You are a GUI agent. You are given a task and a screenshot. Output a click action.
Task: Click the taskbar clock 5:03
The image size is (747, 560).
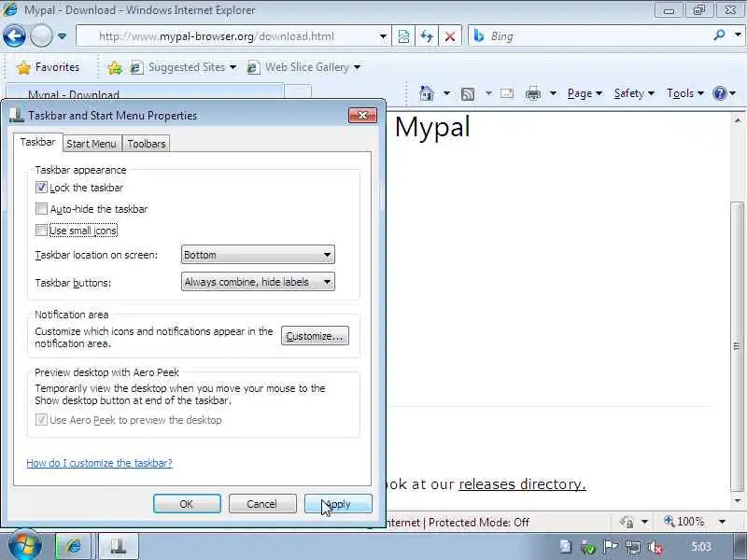pyautogui.click(x=701, y=547)
